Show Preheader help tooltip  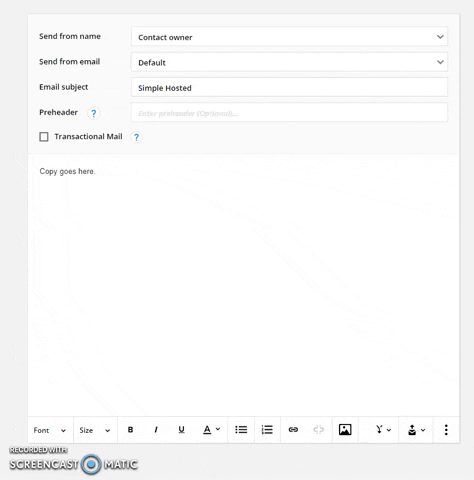(94, 113)
